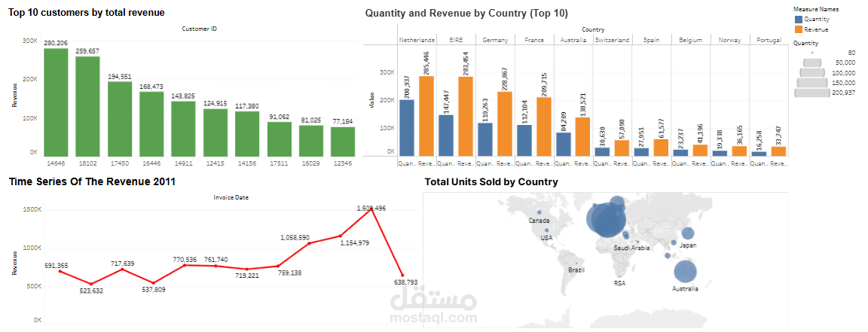
Task: Select the line point labeled 1,058,590
Action: [309, 243]
